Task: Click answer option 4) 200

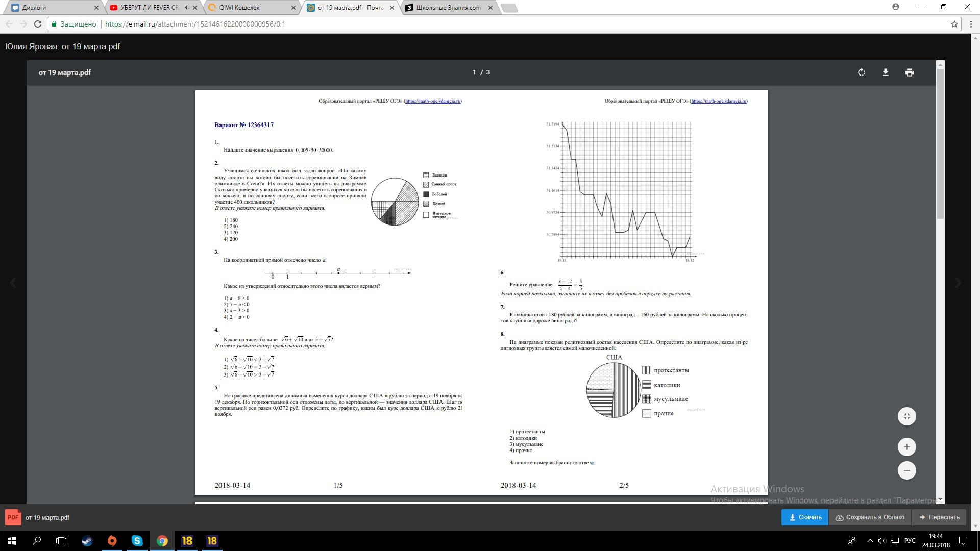Action: 231,239
